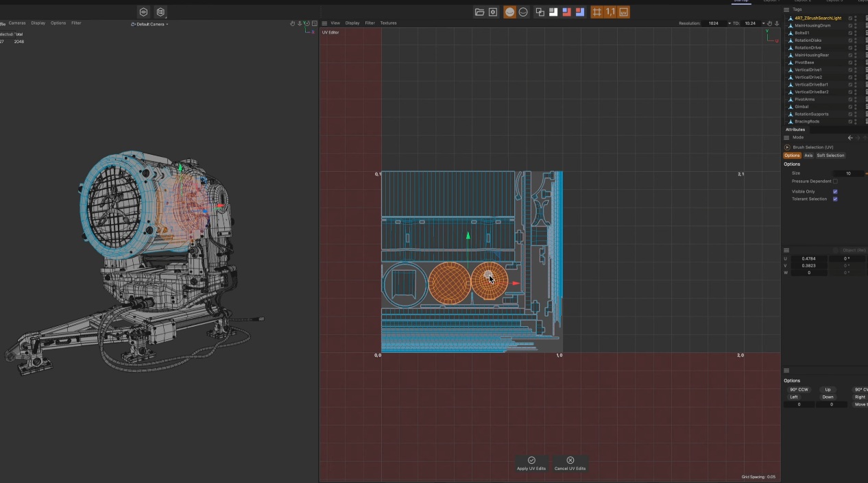Viewport: 868px width, 483px height.
Task: Select the filled sphere shading icon
Action: click(510, 12)
